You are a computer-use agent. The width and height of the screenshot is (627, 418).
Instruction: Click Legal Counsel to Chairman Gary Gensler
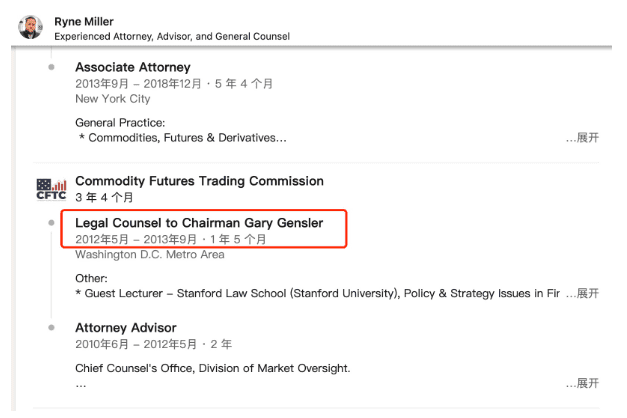[x=199, y=223]
